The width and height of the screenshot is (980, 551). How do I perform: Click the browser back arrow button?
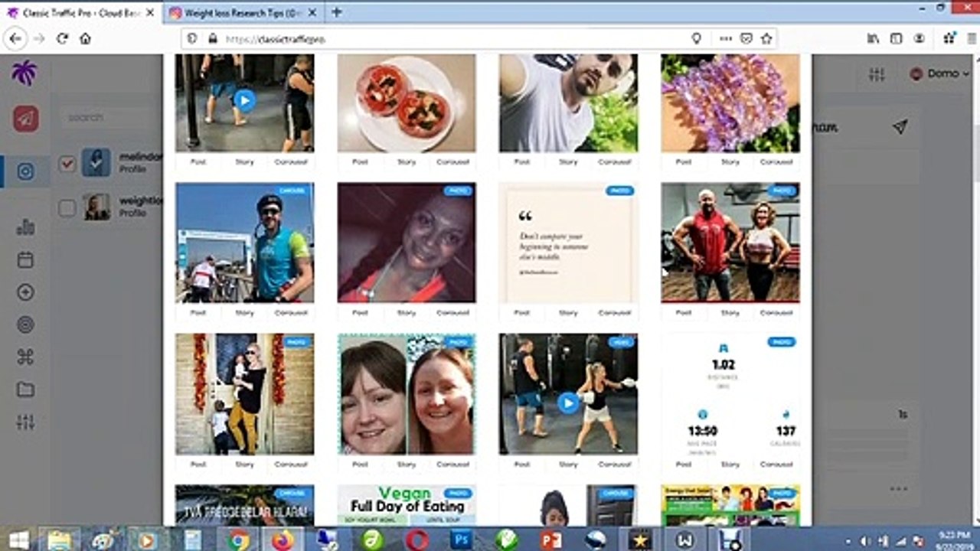point(15,38)
